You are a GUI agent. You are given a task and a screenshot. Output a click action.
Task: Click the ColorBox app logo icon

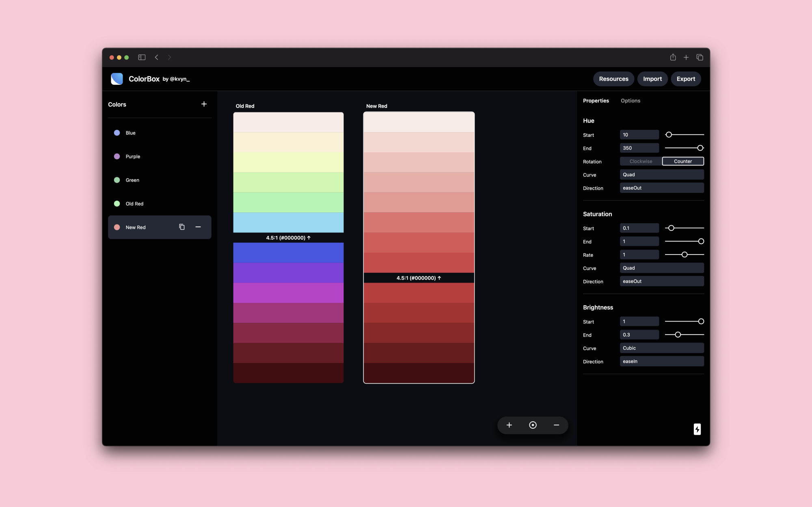(x=117, y=79)
